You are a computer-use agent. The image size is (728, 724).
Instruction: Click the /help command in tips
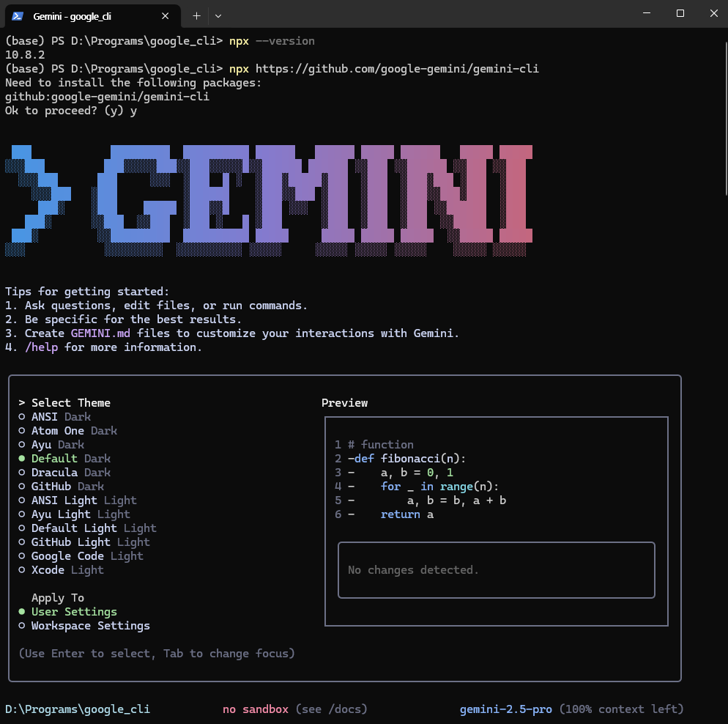pos(41,347)
